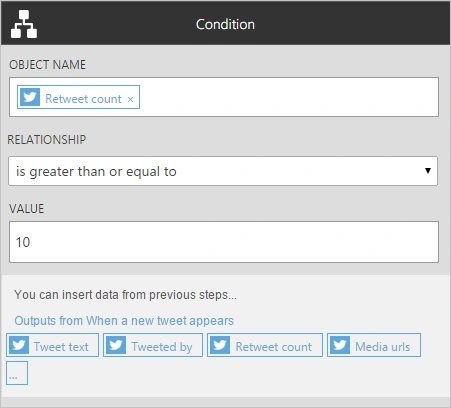The height and width of the screenshot is (408, 451).
Task: Insert the Retweet count output from the list
Action: 265,345
